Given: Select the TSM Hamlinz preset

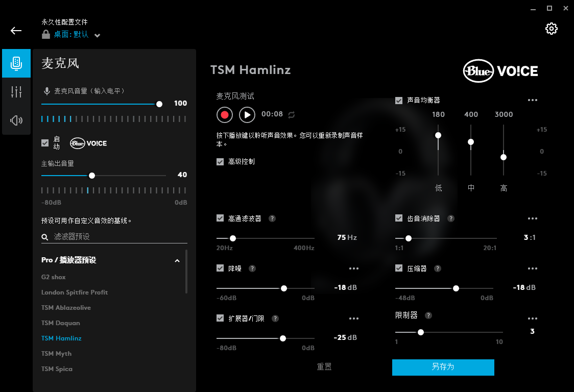Looking at the screenshot, I should pyautogui.click(x=61, y=338).
